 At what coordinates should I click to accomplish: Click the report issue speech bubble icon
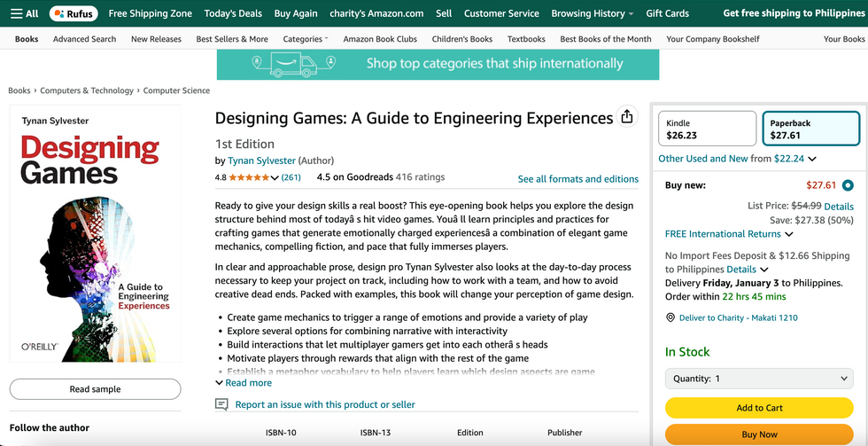tap(221, 404)
